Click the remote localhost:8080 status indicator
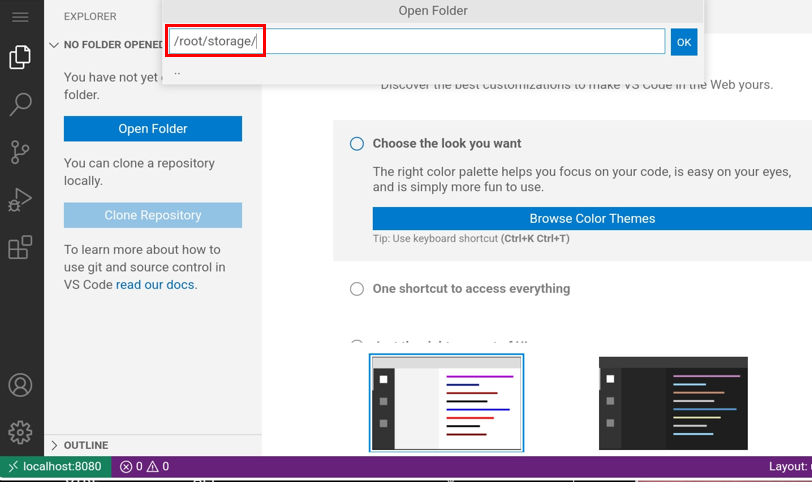 click(x=55, y=466)
